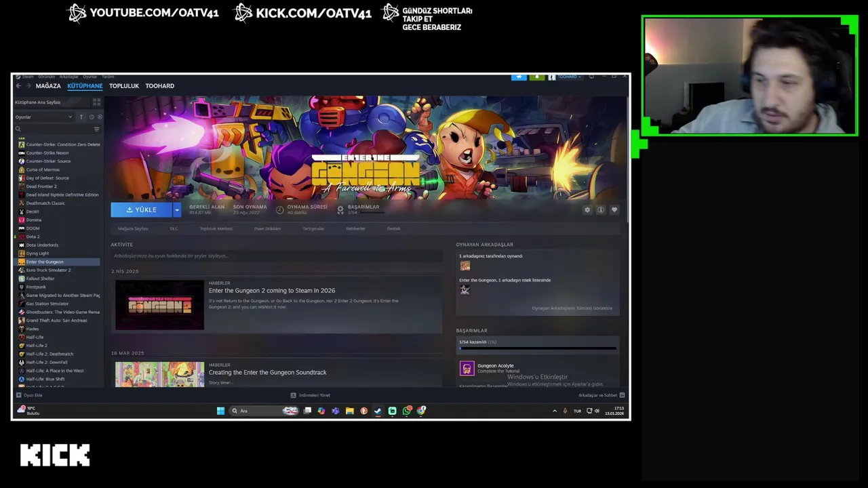Click the Windows taskbar search box
This screenshot has width=868, height=488.
[x=263, y=411]
